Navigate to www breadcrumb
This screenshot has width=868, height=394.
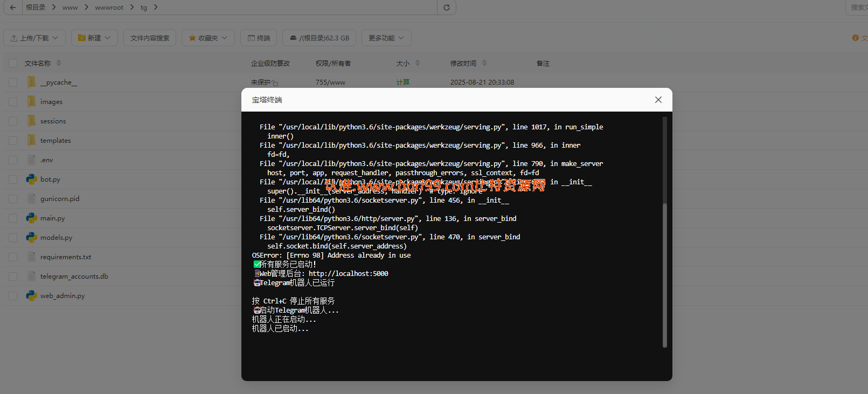[70, 8]
